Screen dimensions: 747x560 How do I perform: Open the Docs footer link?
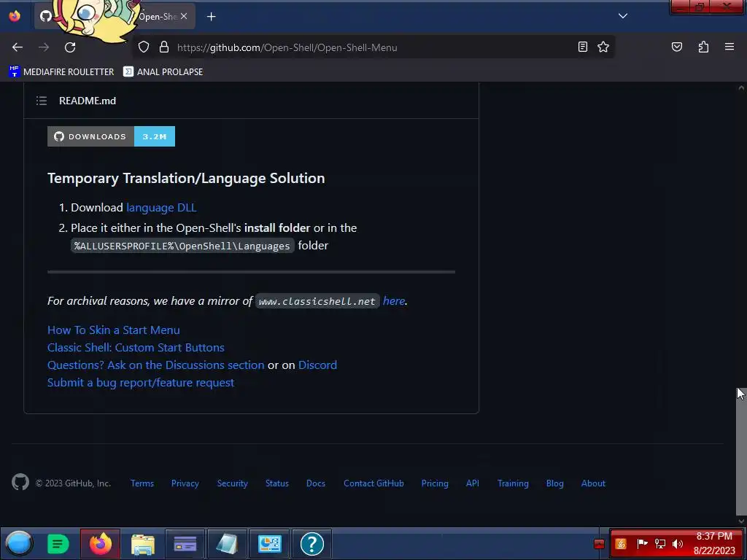pyautogui.click(x=315, y=483)
